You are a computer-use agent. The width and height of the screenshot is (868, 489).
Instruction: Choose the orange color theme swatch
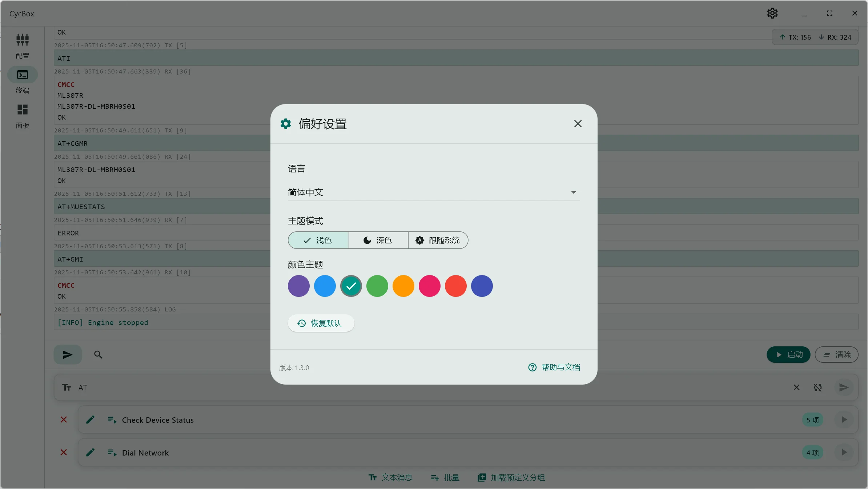pos(403,286)
